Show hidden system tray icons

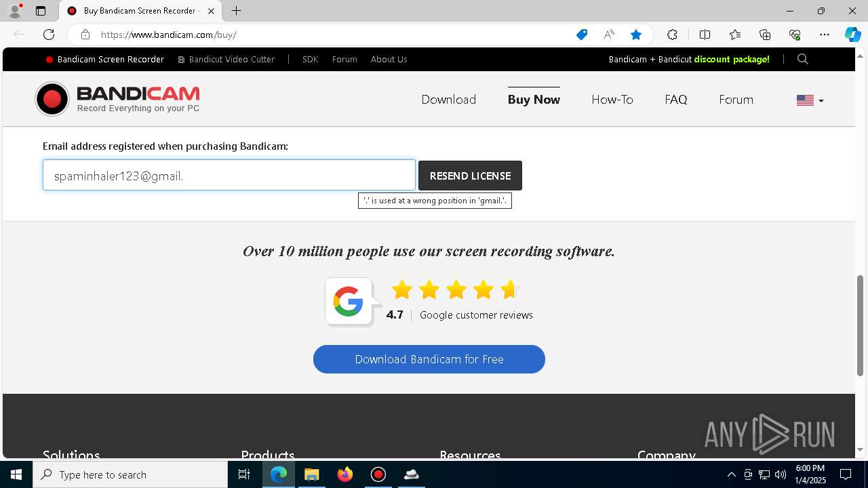point(731,474)
